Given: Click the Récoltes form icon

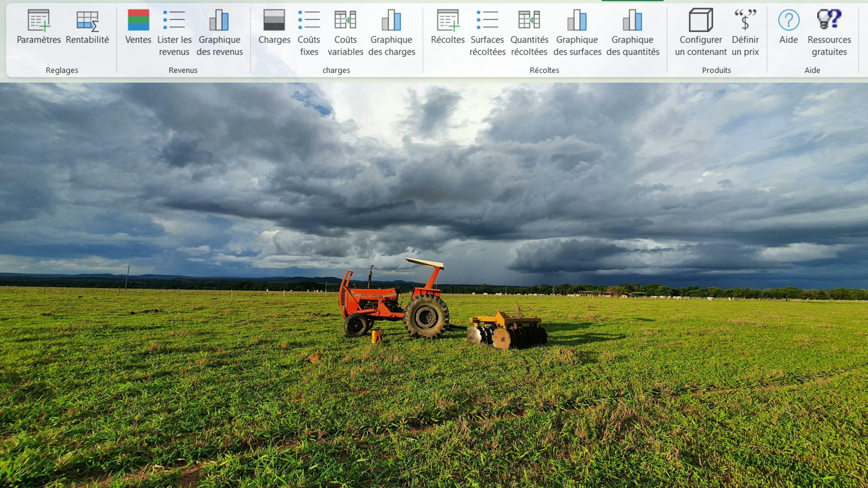Looking at the screenshot, I should pos(448,20).
